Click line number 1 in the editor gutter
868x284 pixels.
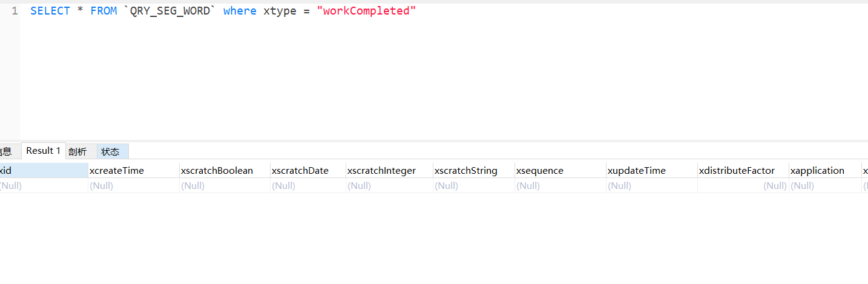[15, 11]
